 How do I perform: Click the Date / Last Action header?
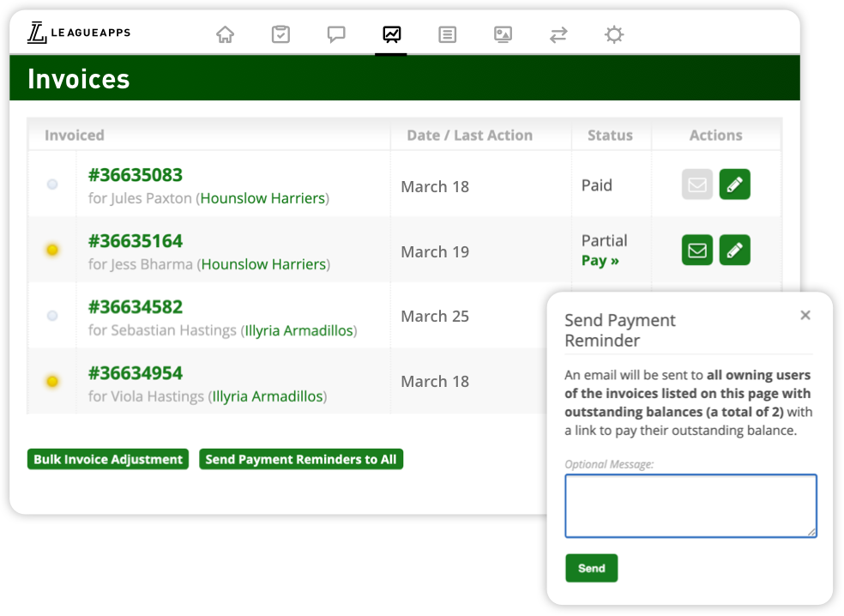tap(469, 136)
